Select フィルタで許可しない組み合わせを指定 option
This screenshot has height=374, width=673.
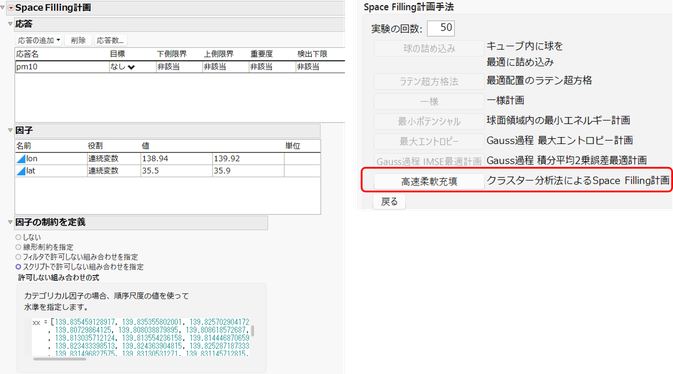[18, 257]
